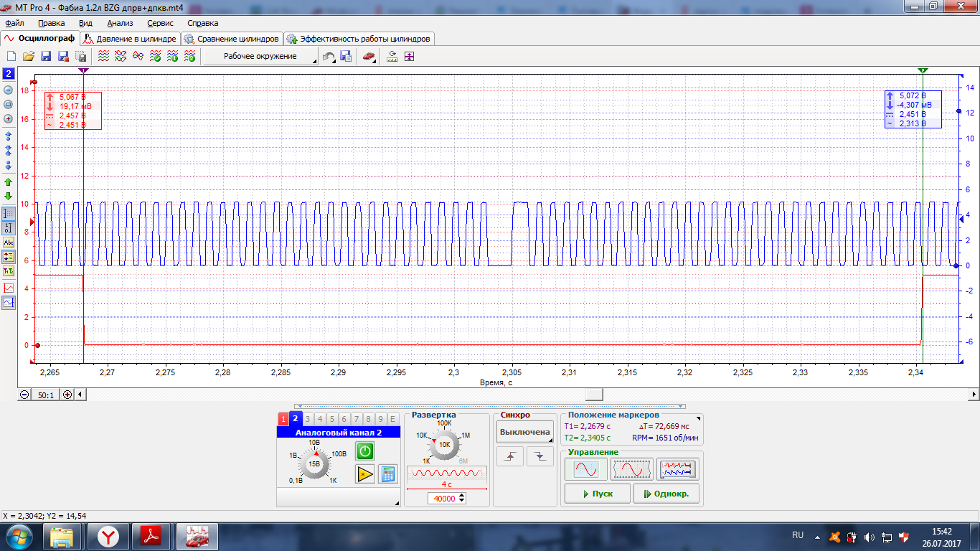Click the zoom-in plus icon on left sidebar
Image resolution: width=980 pixels, height=551 pixels.
[9, 118]
